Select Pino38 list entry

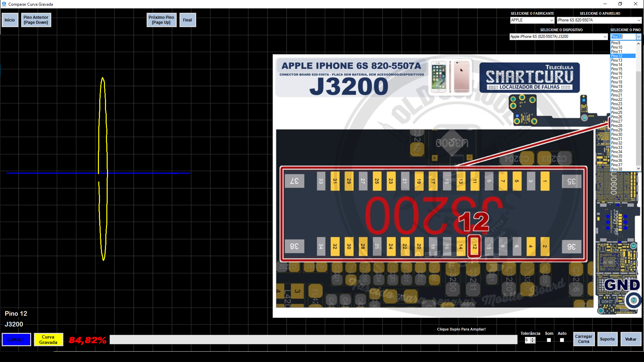[623, 169]
